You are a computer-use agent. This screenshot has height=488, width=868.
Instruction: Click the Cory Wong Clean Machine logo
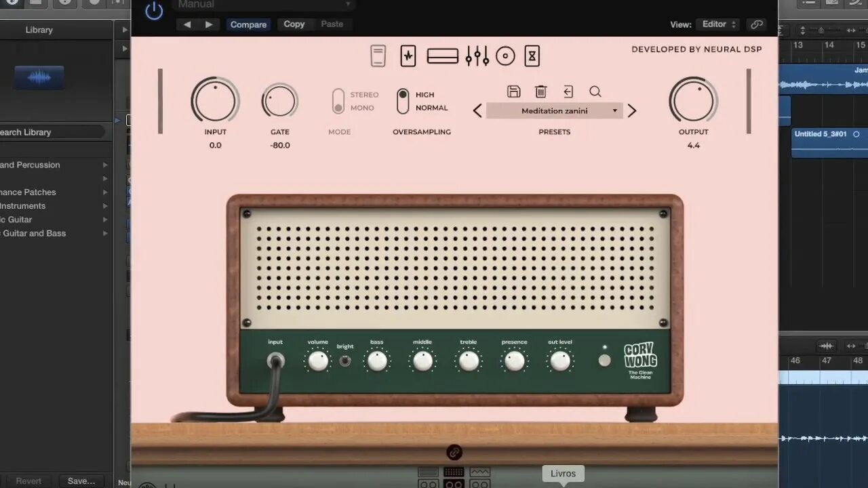click(641, 361)
